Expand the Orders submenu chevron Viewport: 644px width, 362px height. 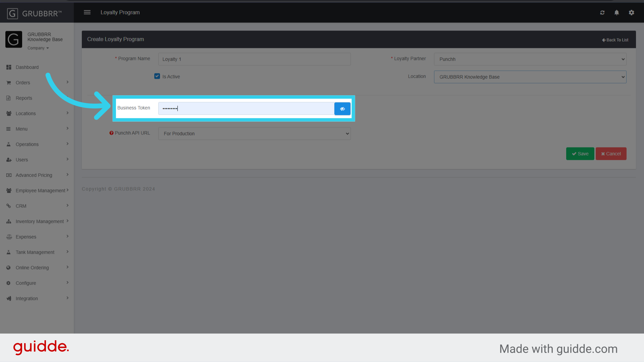pyautogui.click(x=67, y=82)
